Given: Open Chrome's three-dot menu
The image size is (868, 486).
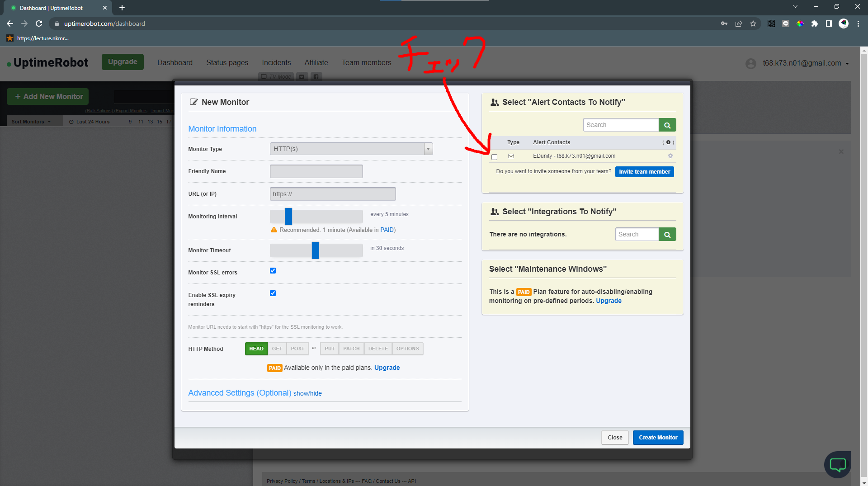Looking at the screenshot, I should pos(858,24).
